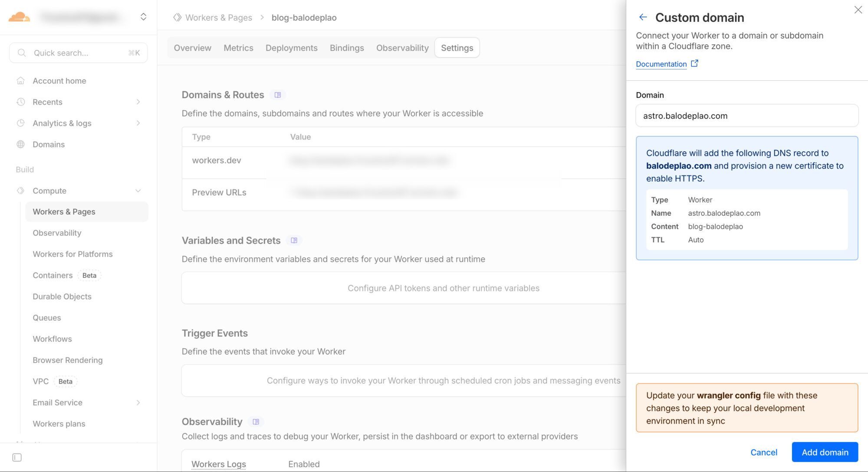Click the back arrow beside Custom domain
Viewport: 868px width, 472px height.
(x=643, y=17)
